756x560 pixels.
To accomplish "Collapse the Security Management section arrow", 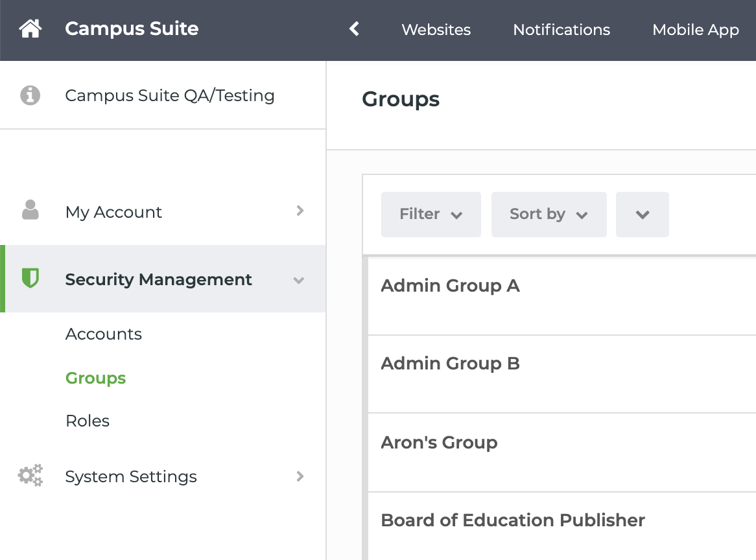I will pyautogui.click(x=299, y=280).
